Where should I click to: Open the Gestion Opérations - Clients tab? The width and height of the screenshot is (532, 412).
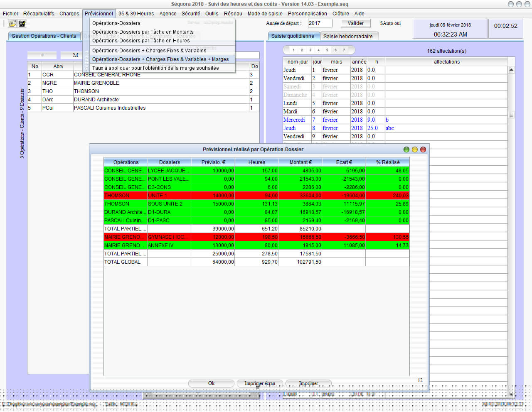point(44,36)
